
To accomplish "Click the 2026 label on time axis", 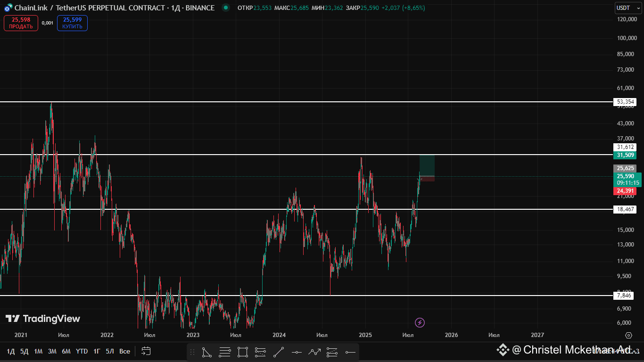I will 451,335.
